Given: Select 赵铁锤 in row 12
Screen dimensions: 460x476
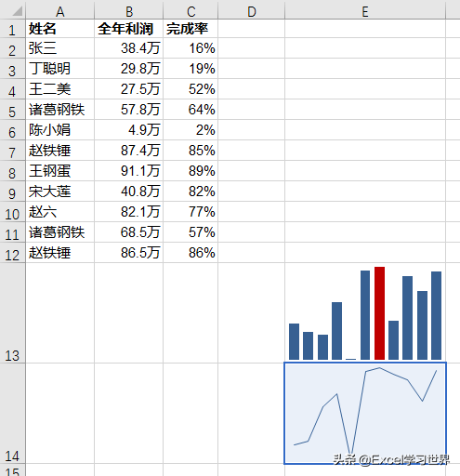Looking at the screenshot, I should [x=60, y=253].
